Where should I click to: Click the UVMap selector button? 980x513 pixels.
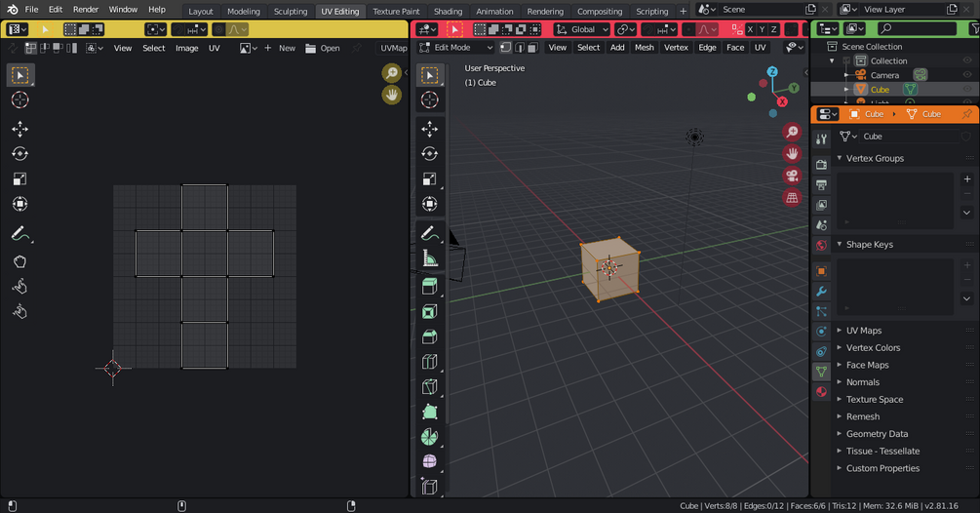point(393,48)
